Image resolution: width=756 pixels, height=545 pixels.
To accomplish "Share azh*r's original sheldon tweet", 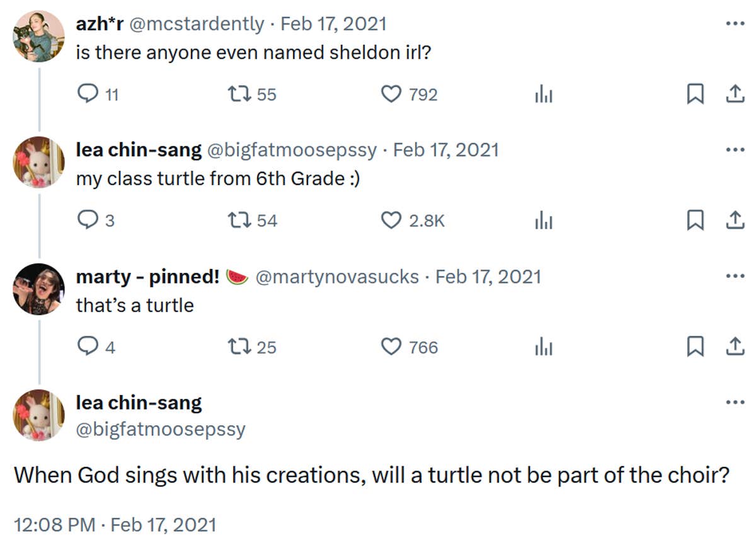I will (735, 94).
